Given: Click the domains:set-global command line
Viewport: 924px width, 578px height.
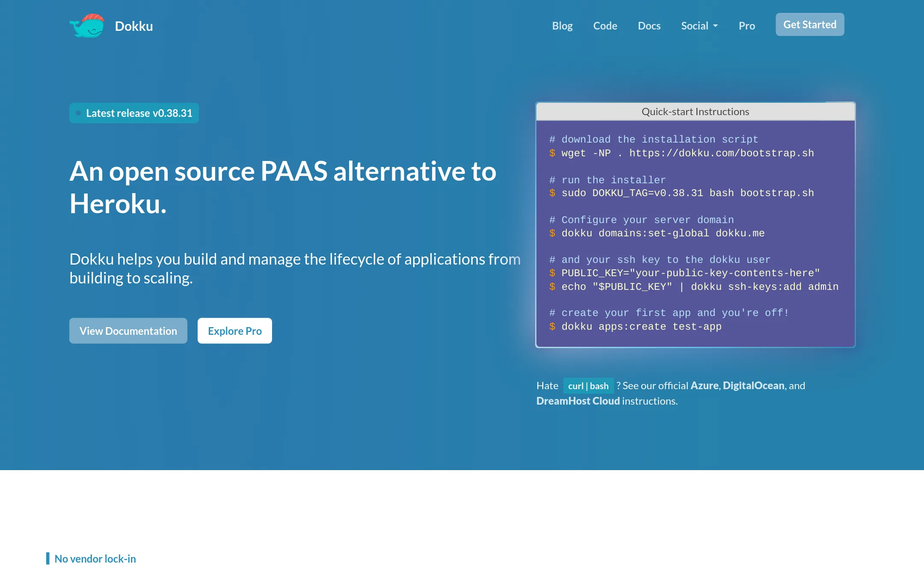Looking at the screenshot, I should tap(657, 233).
